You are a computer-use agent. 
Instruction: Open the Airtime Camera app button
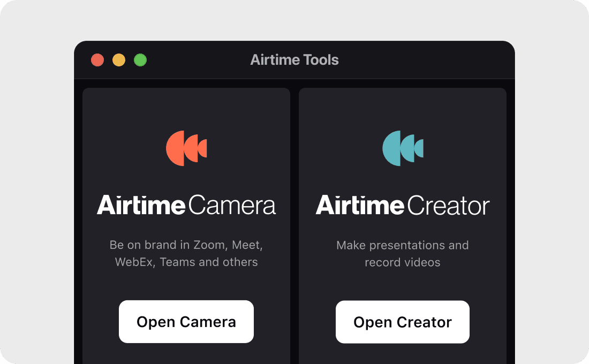186,322
